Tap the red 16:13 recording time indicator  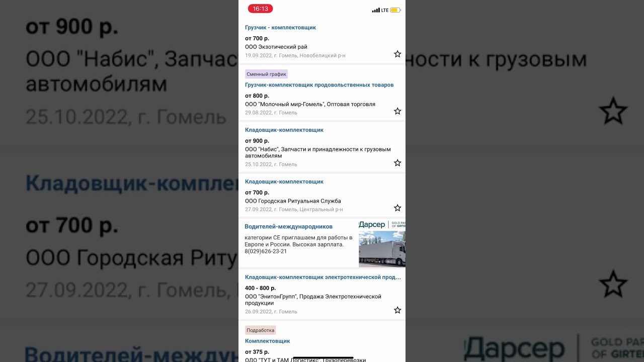[260, 9]
